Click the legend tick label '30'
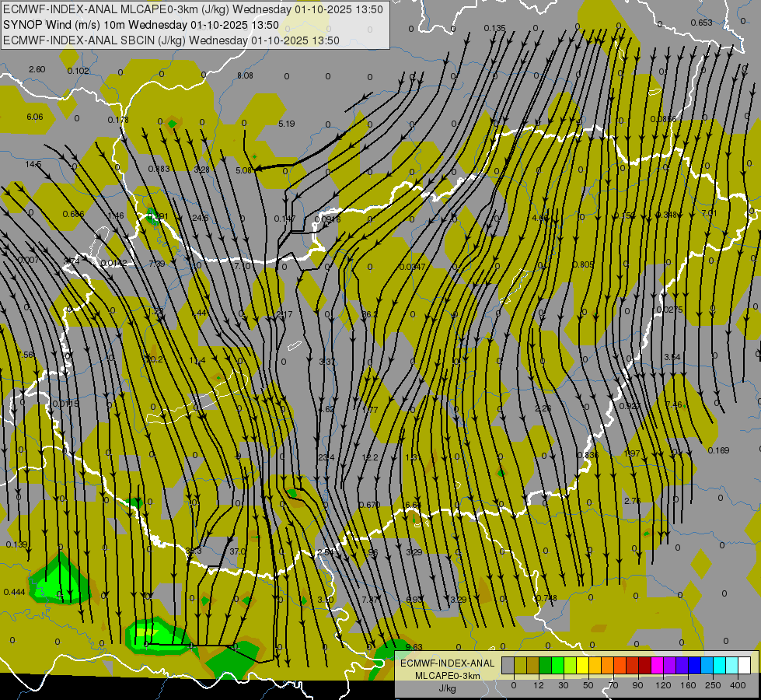 (564, 685)
